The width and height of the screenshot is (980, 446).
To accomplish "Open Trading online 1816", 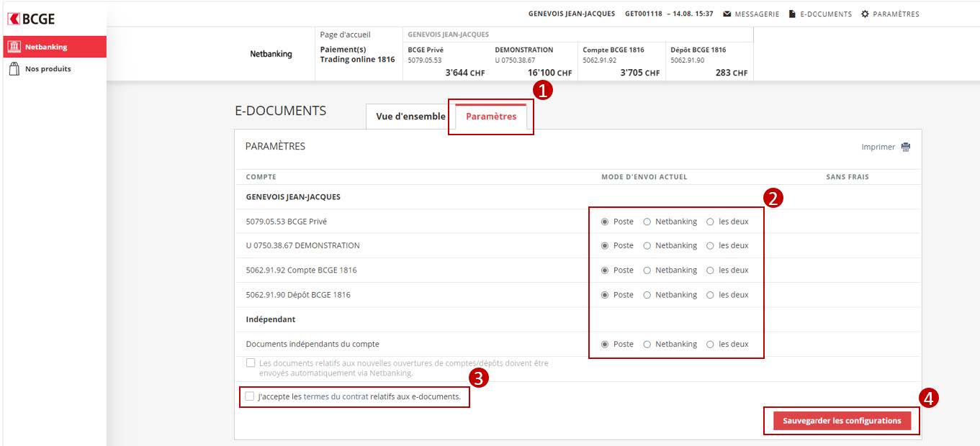I will (358, 60).
